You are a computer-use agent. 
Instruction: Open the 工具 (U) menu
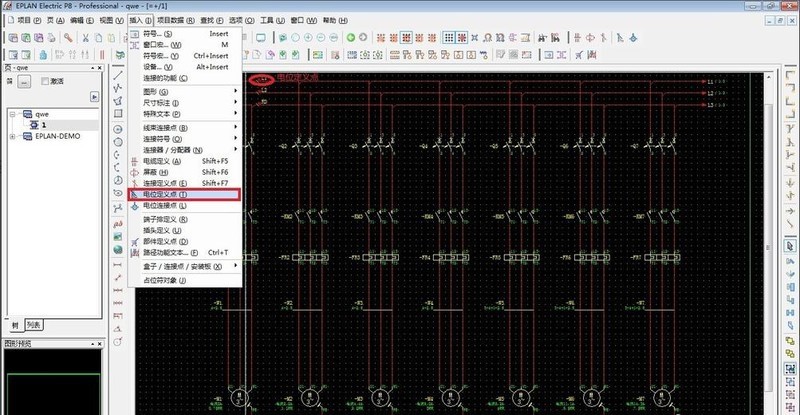click(x=272, y=20)
